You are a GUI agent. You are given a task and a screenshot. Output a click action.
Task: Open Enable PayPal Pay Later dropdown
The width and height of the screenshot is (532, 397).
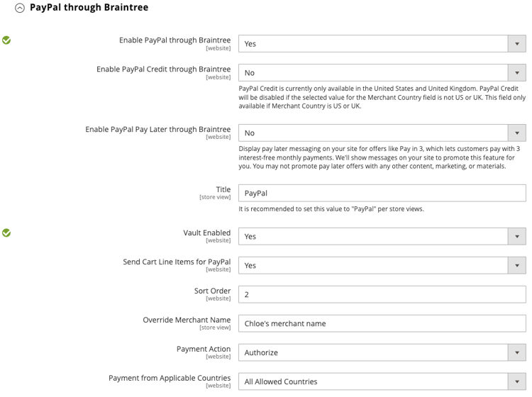coord(382,133)
